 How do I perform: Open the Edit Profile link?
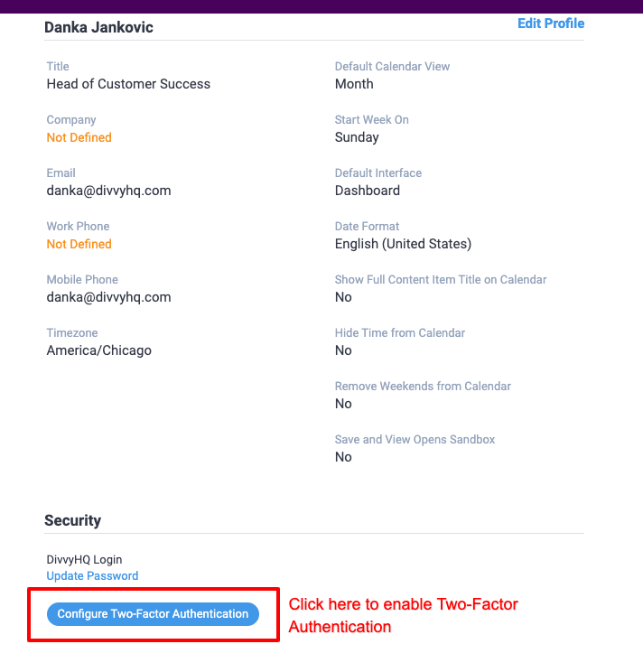(551, 23)
